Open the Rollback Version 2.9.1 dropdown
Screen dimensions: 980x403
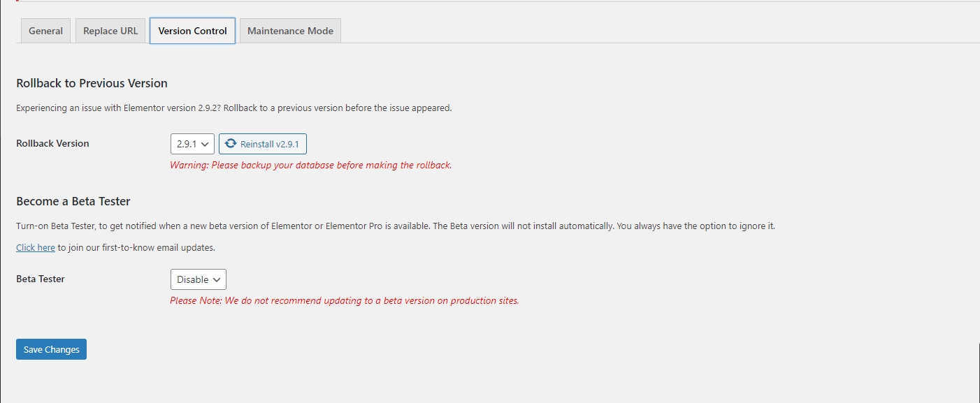coord(192,144)
